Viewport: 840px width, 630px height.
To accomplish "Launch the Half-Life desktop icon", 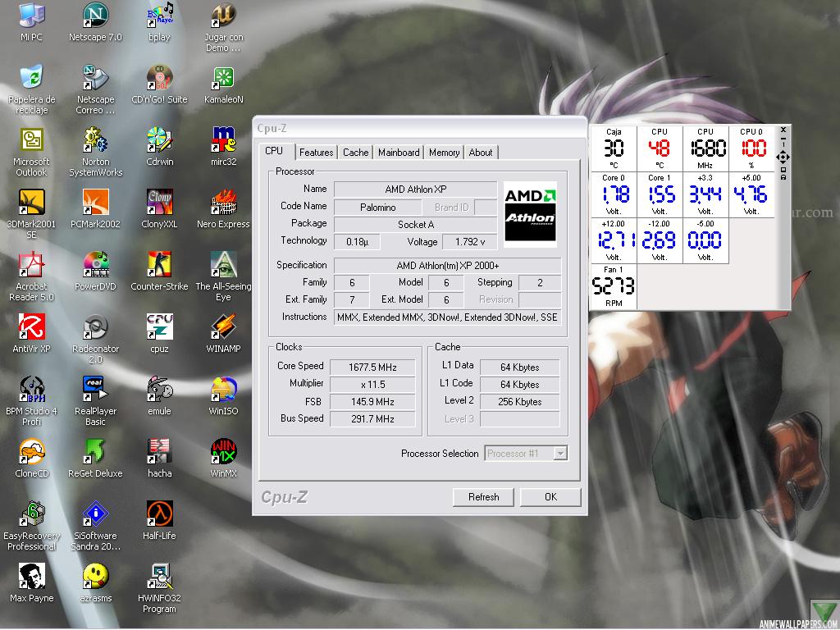I will tap(159, 514).
